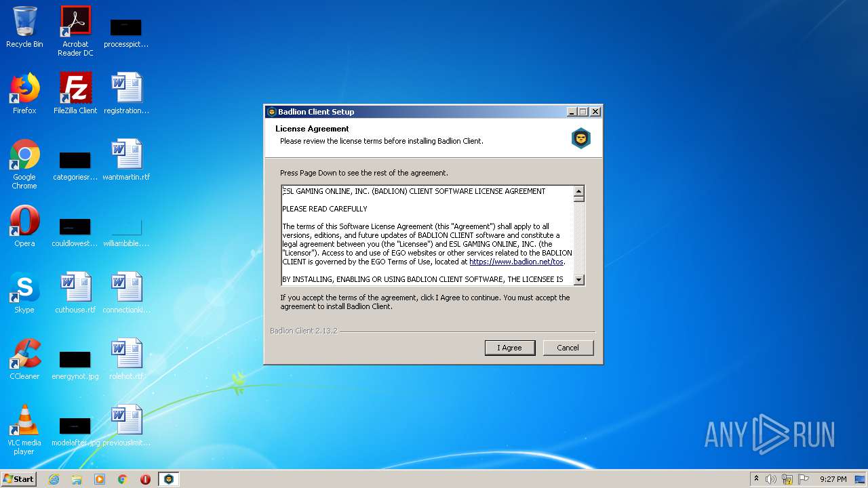The image size is (868, 488).
Task: Launch Windows Media Player from taskbar
Action: point(100,479)
